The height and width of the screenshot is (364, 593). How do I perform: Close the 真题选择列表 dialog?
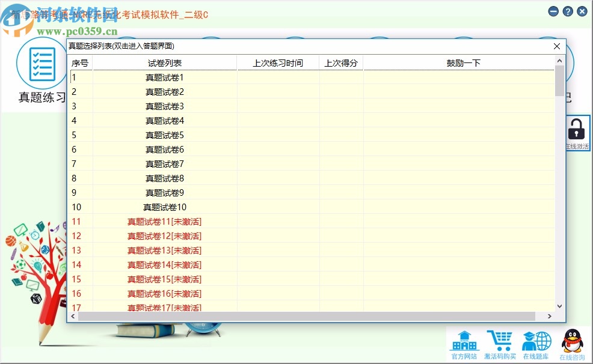(x=557, y=46)
